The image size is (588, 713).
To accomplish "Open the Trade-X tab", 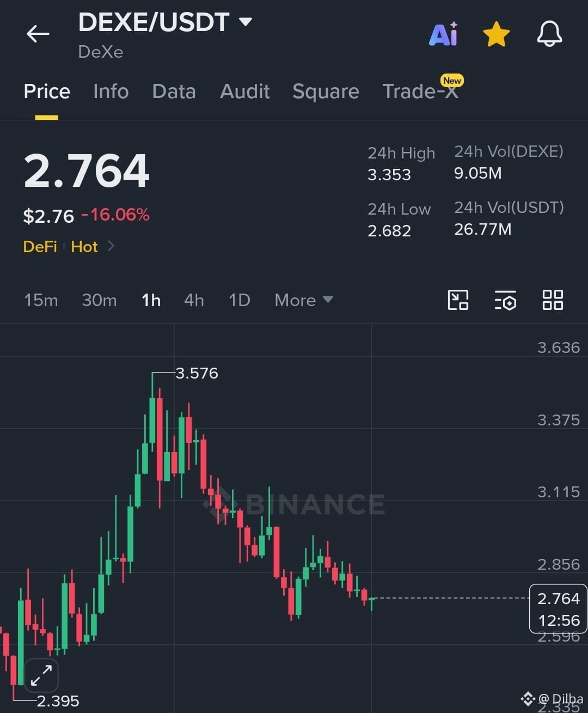I will tap(420, 91).
